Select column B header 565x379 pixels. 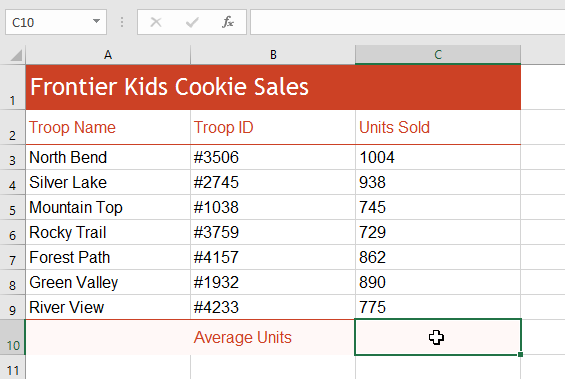coord(273,55)
